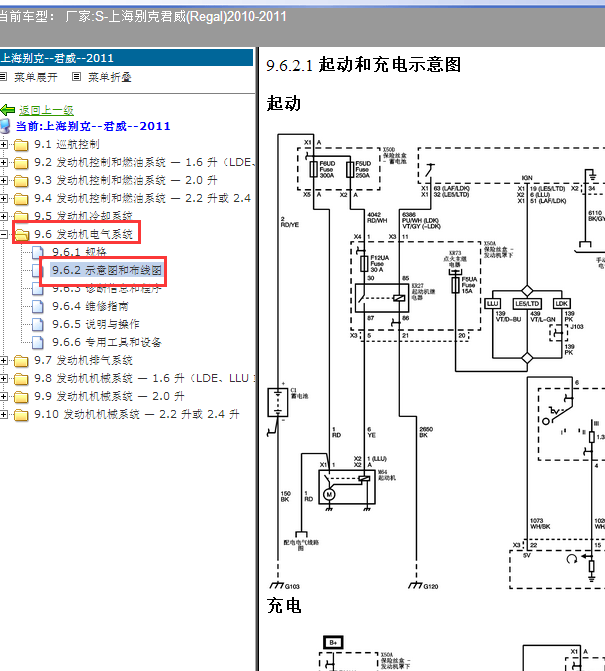
Task: Open 9.7 发动机排气系统 item
Action: pyautogui.click(x=83, y=360)
